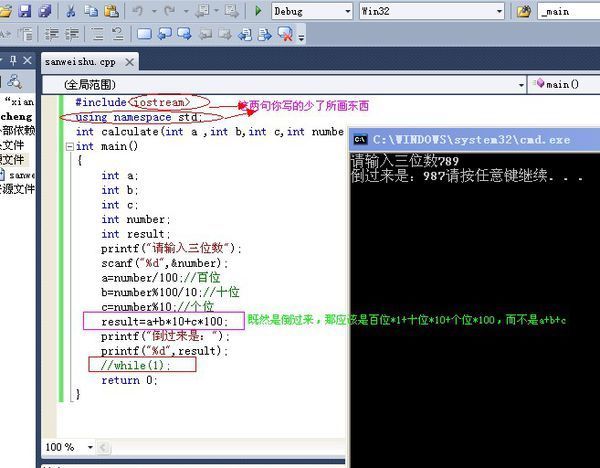Image resolution: width=600 pixels, height=468 pixels.
Task: Open the main() member dropdown
Action: click(x=564, y=85)
